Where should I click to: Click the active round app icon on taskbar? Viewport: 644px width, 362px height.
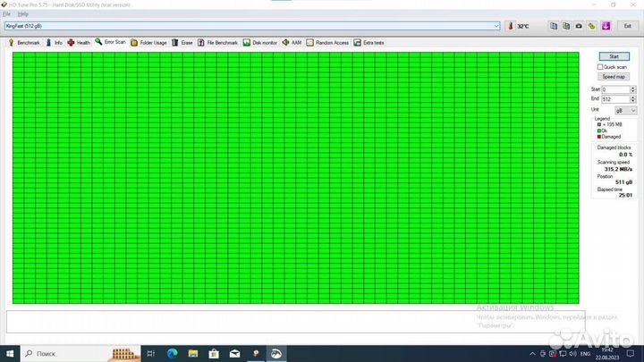coord(276,353)
